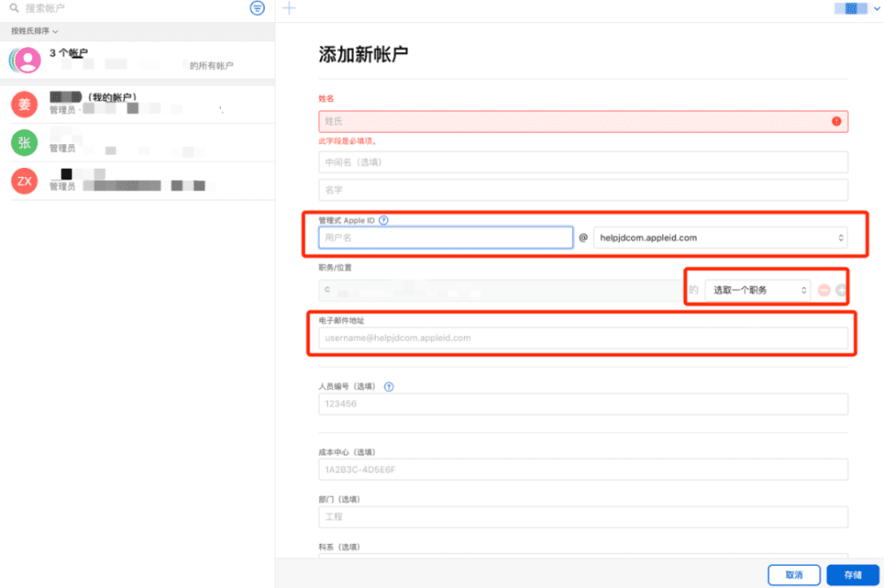The width and height of the screenshot is (884, 588).
Task: Click the grey plus add role icon
Action: 842,290
